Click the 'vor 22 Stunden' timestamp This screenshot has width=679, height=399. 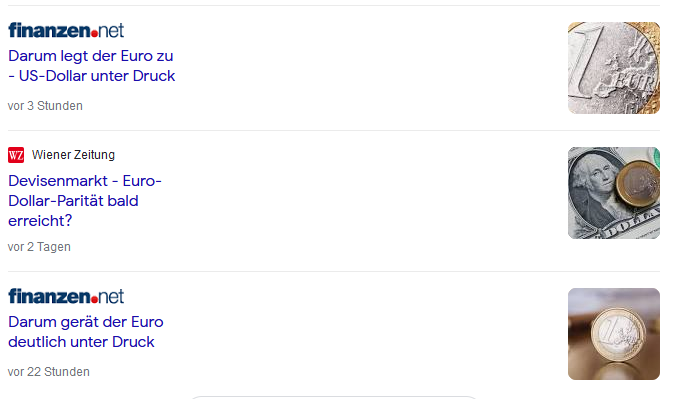pyautogui.click(x=48, y=372)
